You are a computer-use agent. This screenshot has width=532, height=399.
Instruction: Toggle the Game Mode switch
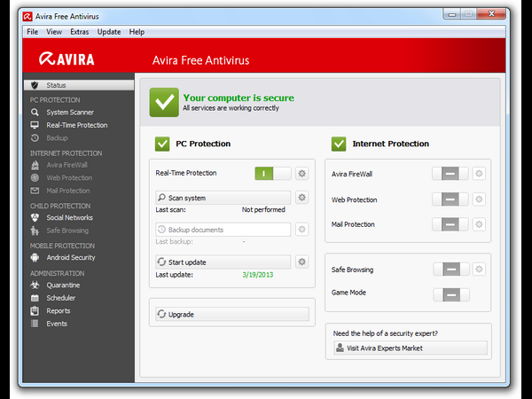click(451, 294)
